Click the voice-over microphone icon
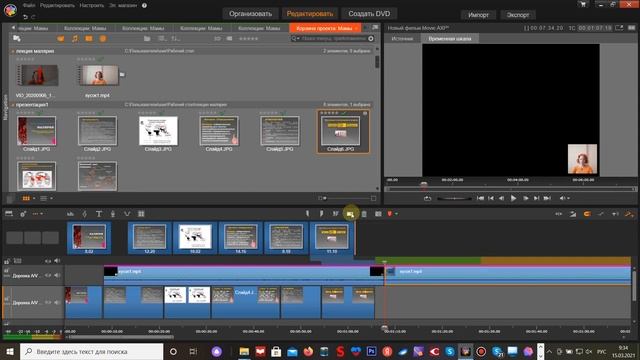This screenshot has width=640, height=360. pyautogui.click(x=113, y=214)
